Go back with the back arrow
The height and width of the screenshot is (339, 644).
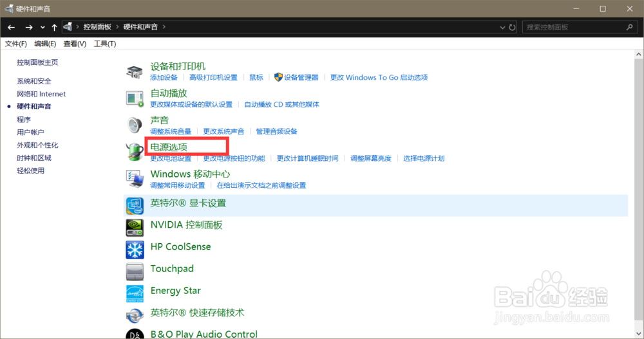point(11,27)
